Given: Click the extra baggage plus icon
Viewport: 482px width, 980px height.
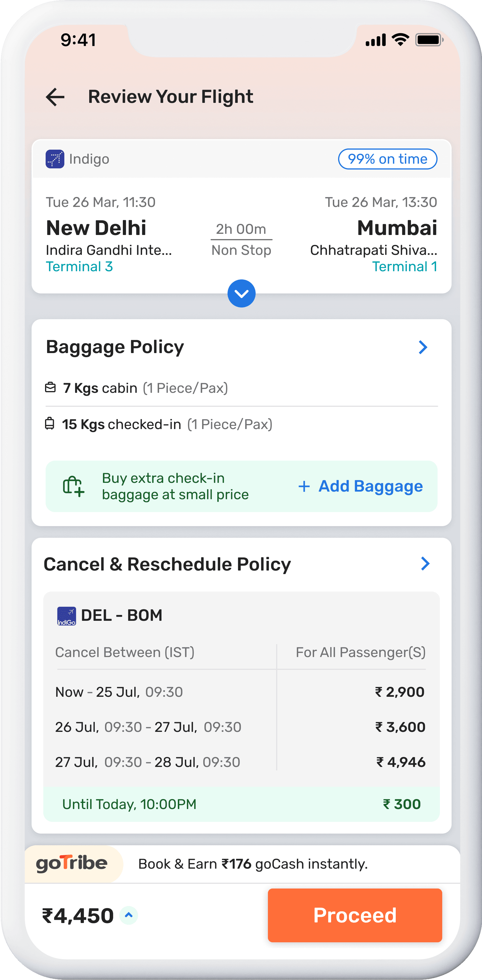Looking at the screenshot, I should pyautogui.click(x=73, y=486).
